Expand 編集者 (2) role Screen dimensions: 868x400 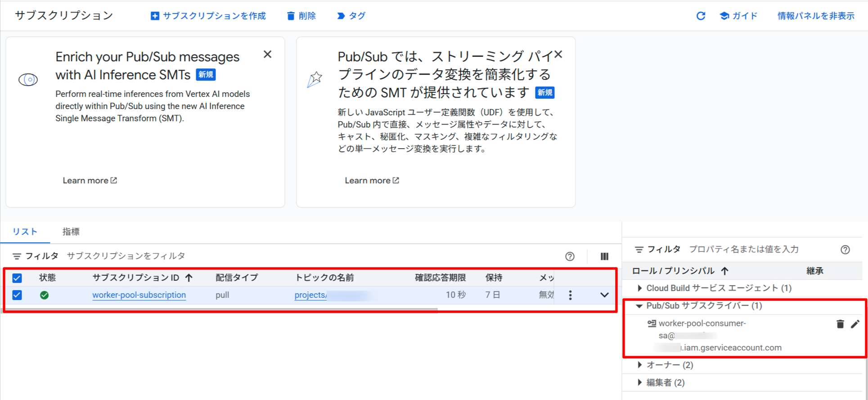[x=639, y=382]
